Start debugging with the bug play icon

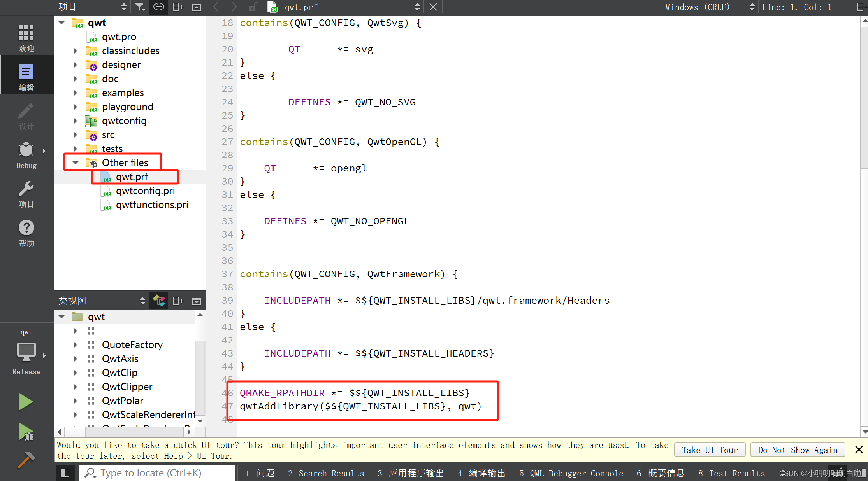pos(26,432)
